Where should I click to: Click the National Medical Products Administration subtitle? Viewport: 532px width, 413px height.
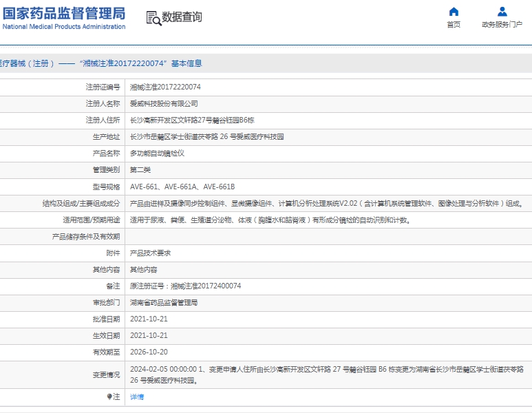point(64,26)
